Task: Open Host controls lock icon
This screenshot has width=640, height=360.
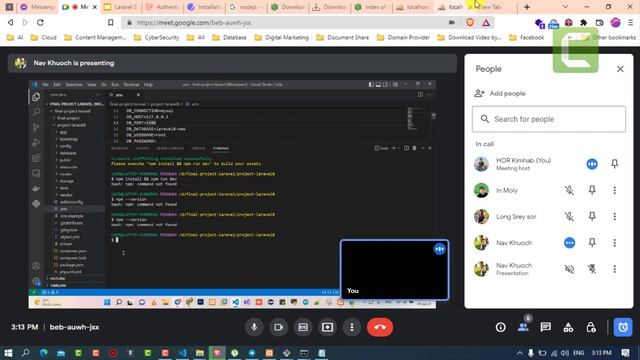Action: coord(591,327)
